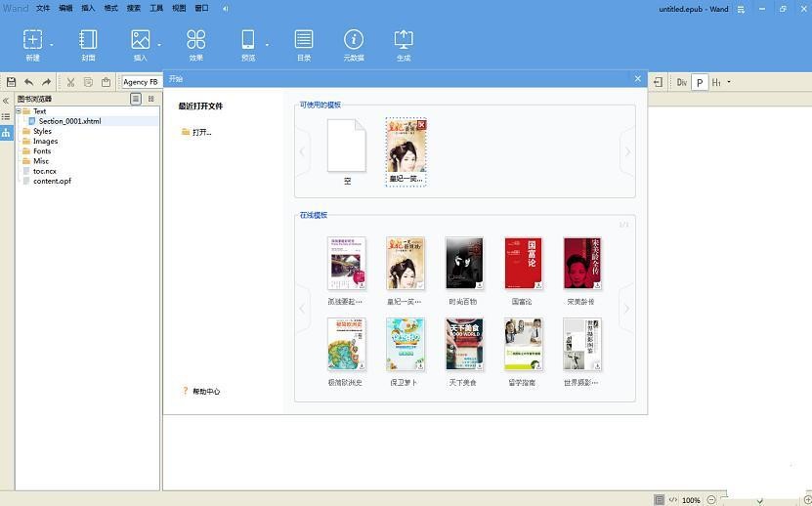Screen dimensions: 812x506
Task: Click the paste clipboard icon
Action: 107,82
